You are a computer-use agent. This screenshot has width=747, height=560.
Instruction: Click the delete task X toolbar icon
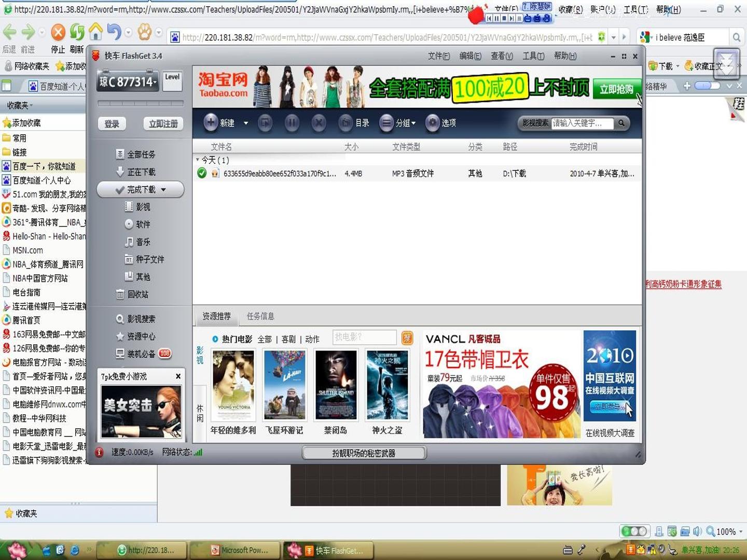[319, 123]
